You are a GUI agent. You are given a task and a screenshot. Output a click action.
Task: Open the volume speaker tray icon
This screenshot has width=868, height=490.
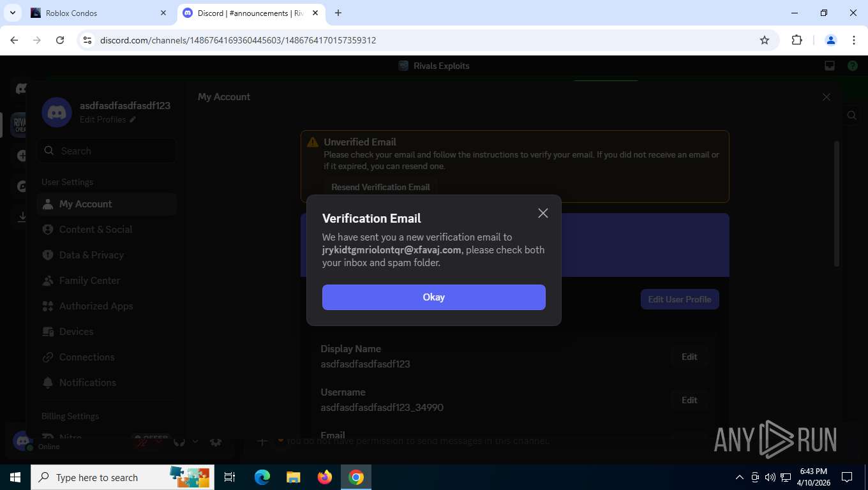click(770, 477)
